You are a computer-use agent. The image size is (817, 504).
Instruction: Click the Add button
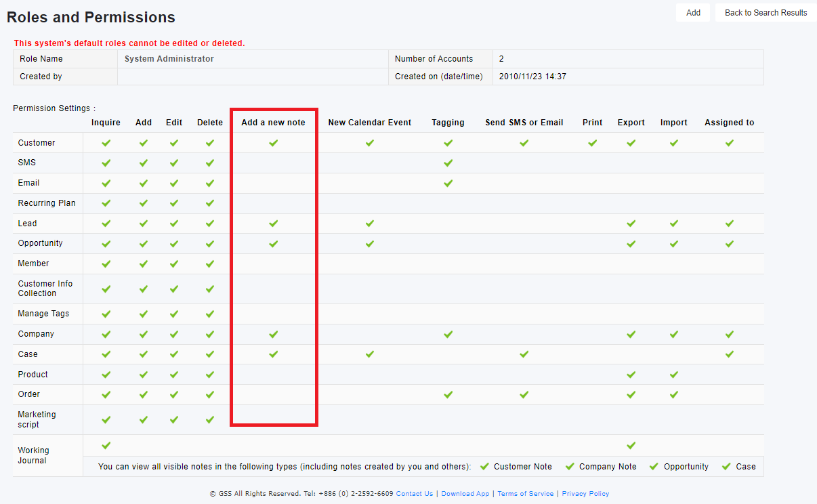point(693,12)
